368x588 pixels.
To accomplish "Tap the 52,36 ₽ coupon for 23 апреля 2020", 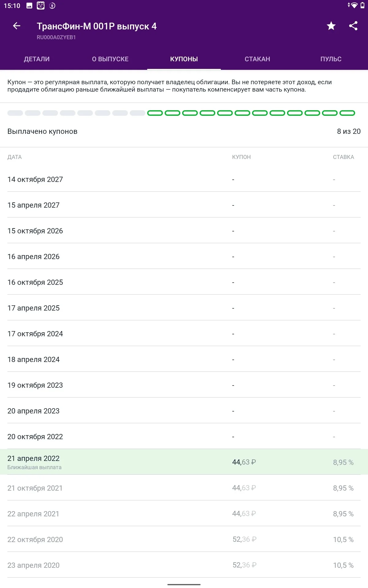I will (244, 565).
